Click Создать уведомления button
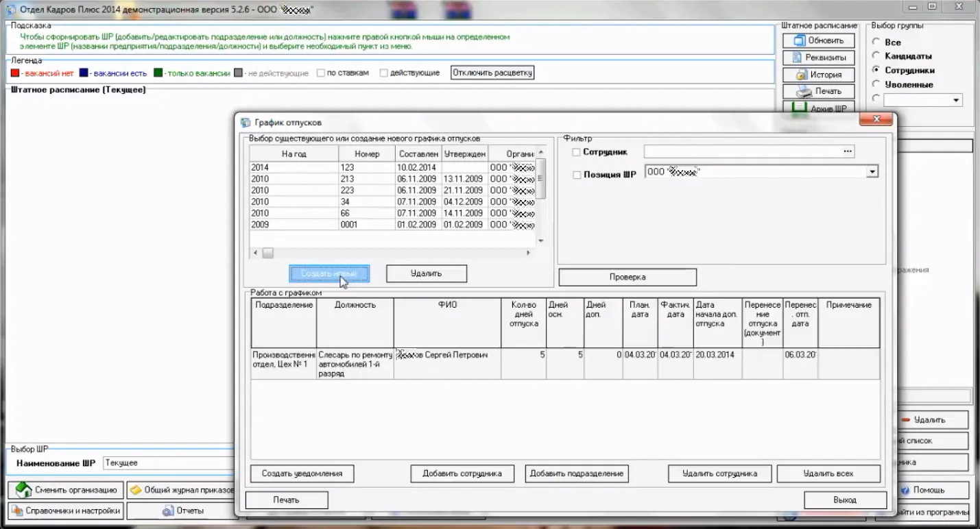The width and height of the screenshot is (980, 529). [302, 473]
